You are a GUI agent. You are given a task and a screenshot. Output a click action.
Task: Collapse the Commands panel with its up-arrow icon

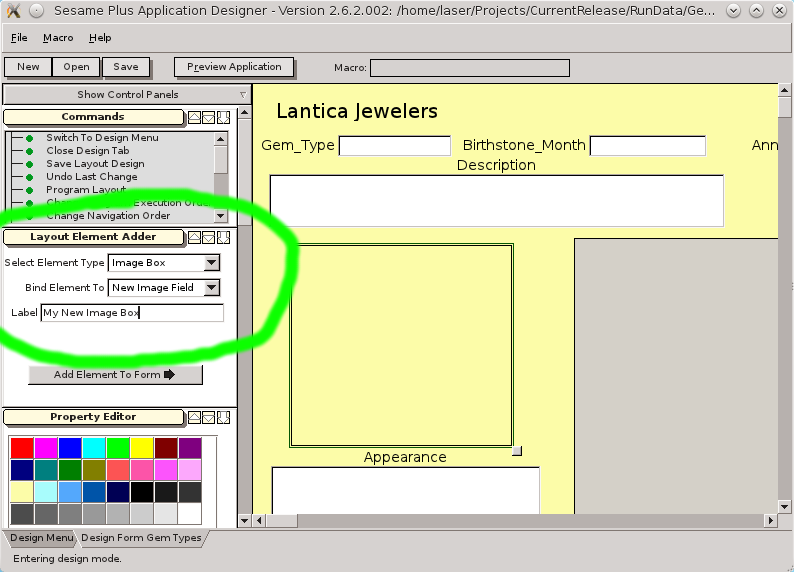pos(194,117)
